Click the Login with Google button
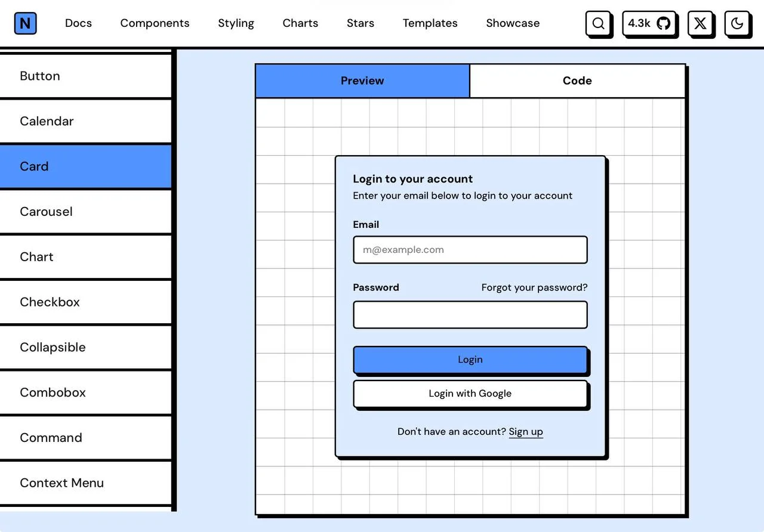764x532 pixels. click(x=470, y=394)
